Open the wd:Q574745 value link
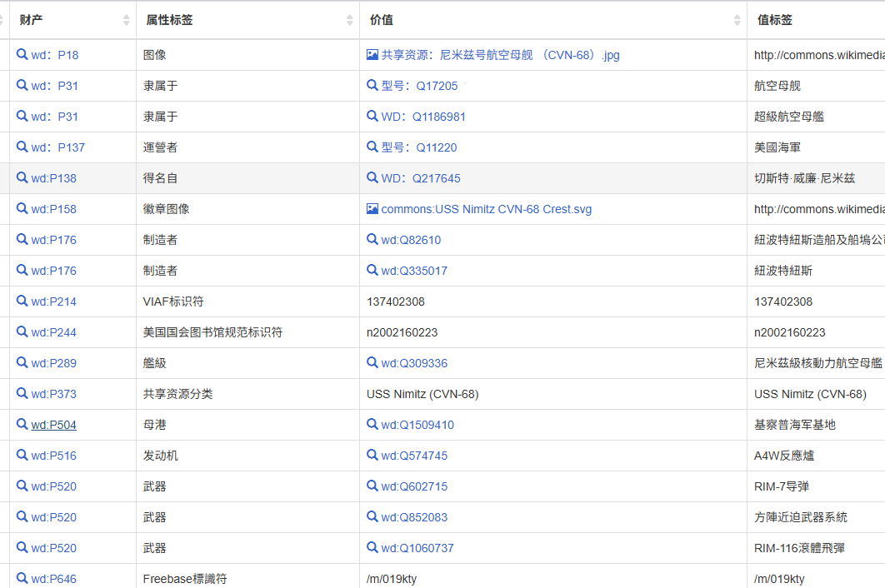 click(x=413, y=456)
